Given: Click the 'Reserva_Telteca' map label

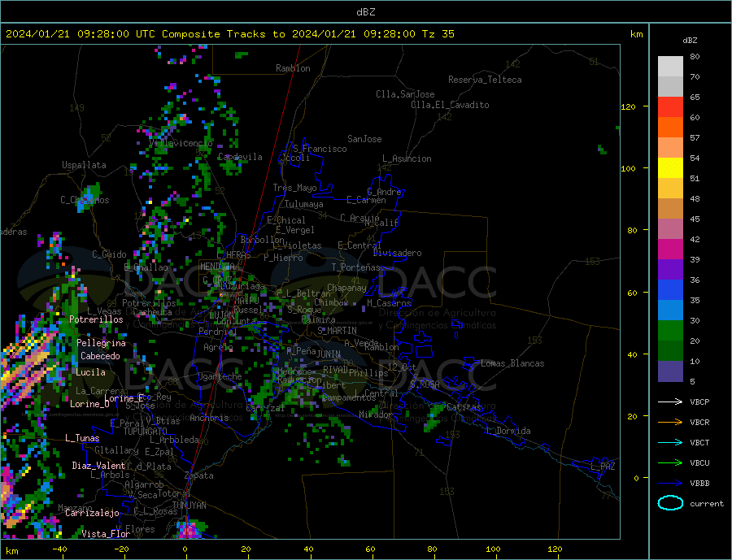Looking at the screenshot, I should (485, 80).
